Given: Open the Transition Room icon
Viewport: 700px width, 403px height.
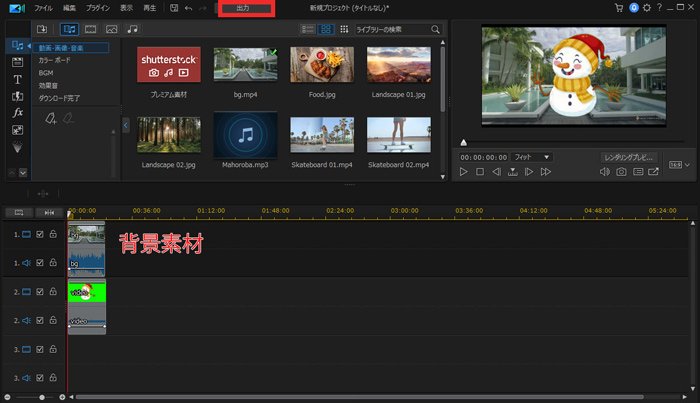Looking at the screenshot, I should click(x=17, y=96).
